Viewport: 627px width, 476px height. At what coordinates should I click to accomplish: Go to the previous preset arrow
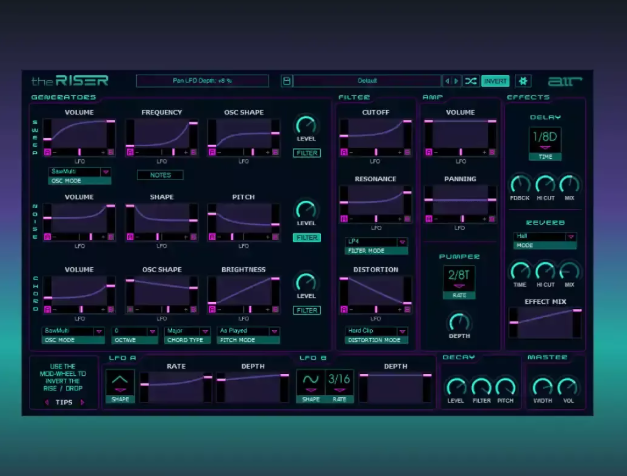[447, 81]
